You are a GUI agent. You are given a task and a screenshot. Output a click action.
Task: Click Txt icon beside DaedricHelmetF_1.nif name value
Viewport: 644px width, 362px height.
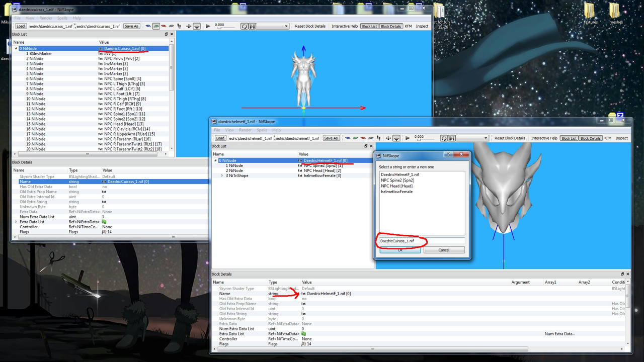(x=303, y=294)
